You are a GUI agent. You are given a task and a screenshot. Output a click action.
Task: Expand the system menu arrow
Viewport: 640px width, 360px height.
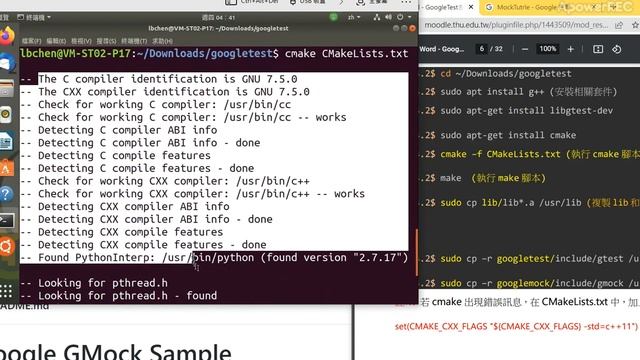(410, 17)
